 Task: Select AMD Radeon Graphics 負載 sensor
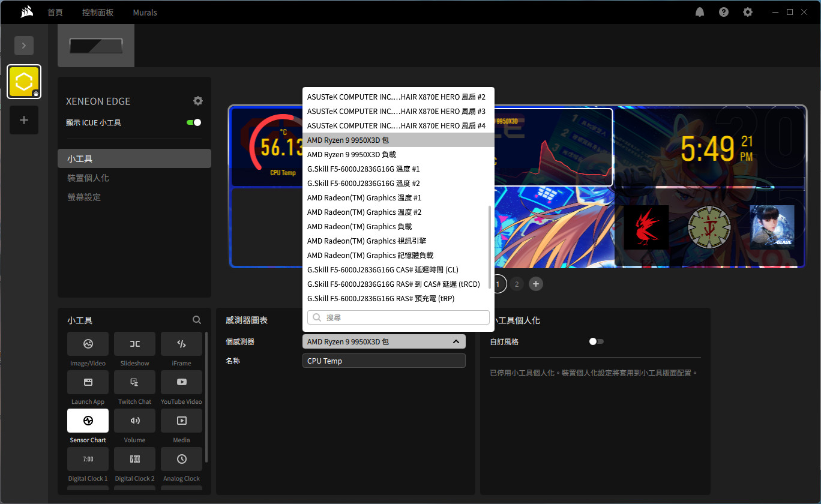tap(398, 226)
